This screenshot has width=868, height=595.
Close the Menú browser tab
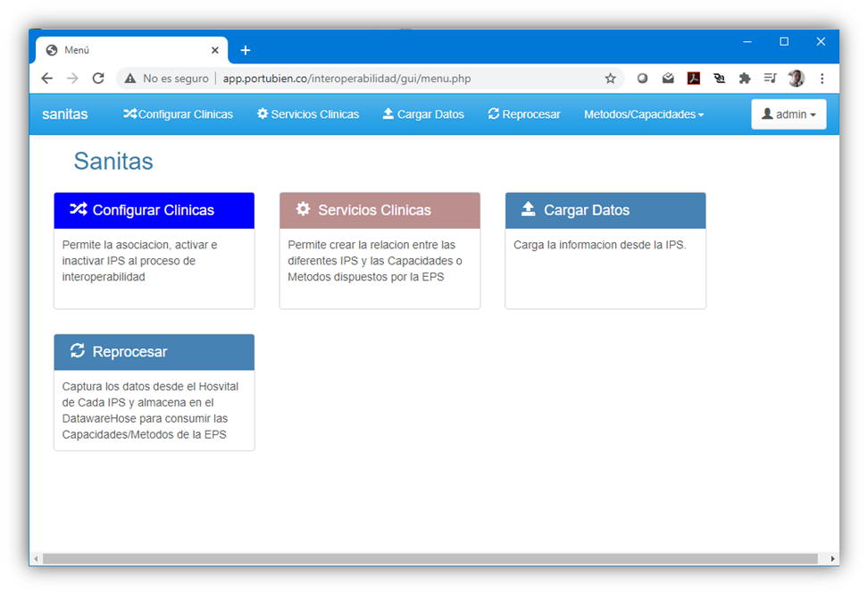(215, 50)
